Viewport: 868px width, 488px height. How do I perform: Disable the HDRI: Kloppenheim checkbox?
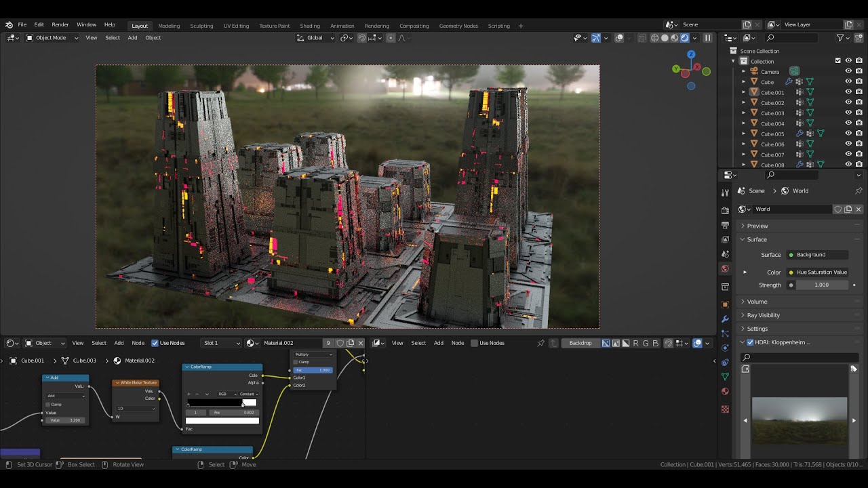click(750, 342)
